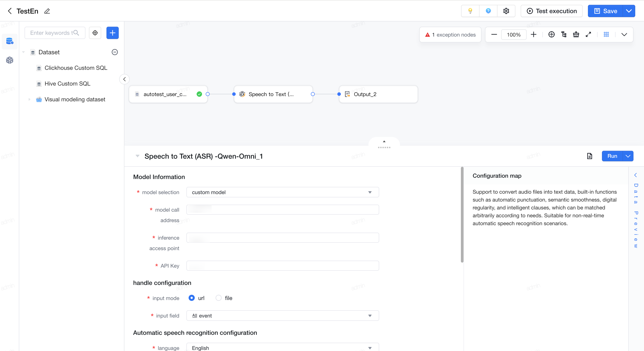Toggle fullscreen canvas expand icon
This screenshot has width=644, height=351.
[588, 35]
